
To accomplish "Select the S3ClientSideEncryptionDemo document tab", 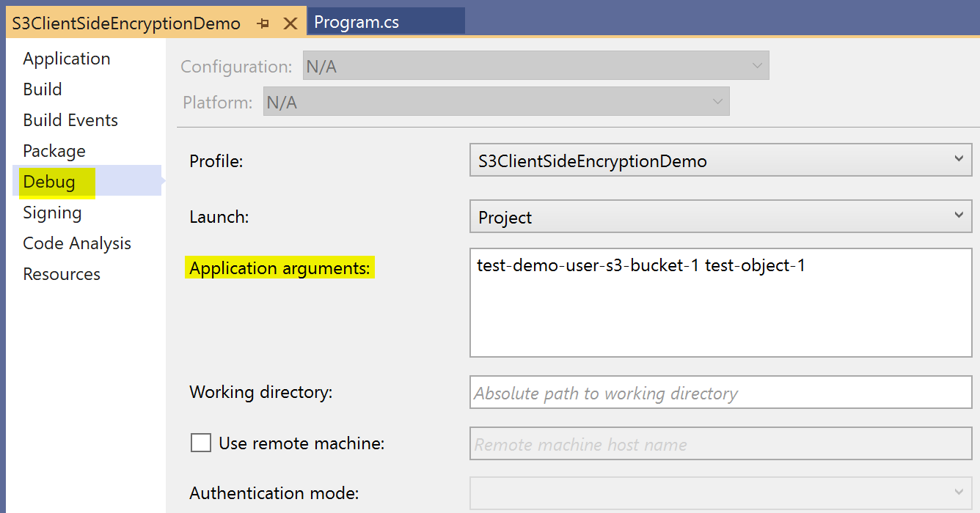I will click(126, 23).
